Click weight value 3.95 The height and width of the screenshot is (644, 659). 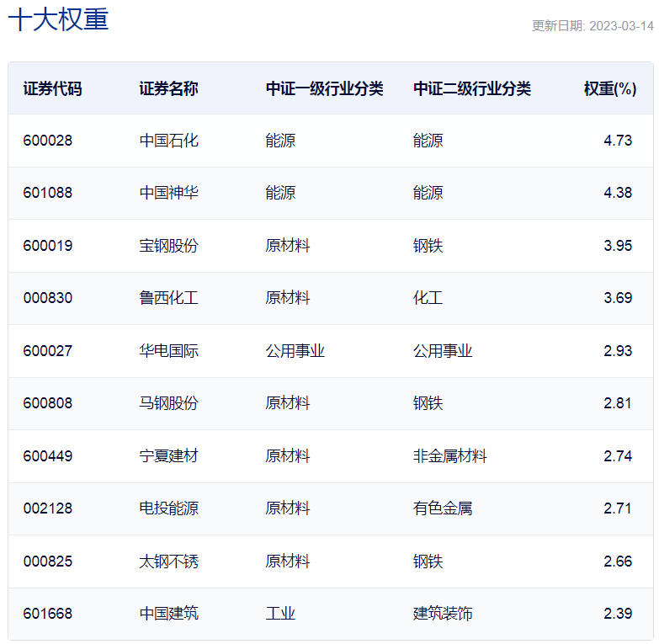point(618,246)
